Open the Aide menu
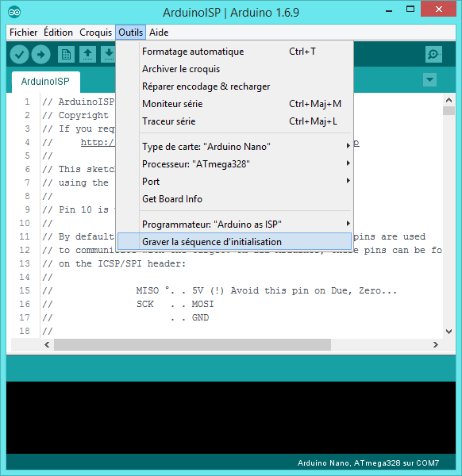The image size is (462, 476). click(159, 33)
